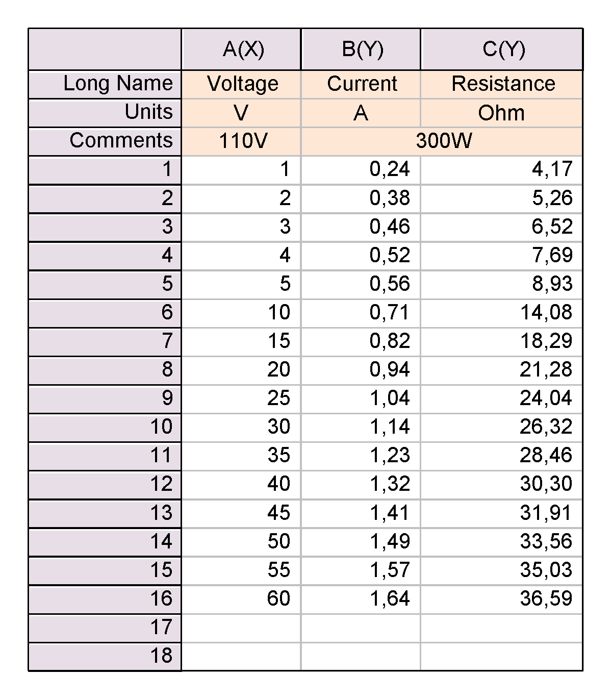
Task: Click the Long Name row label
Action: point(105,85)
